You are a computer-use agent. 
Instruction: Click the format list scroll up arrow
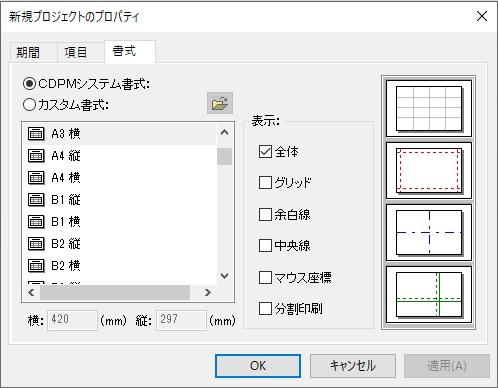225,132
